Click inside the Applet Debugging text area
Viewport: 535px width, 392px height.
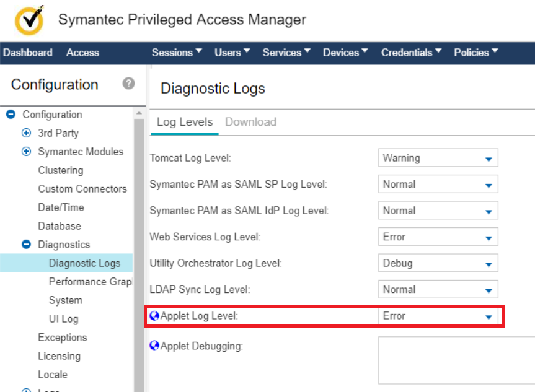pos(456,360)
